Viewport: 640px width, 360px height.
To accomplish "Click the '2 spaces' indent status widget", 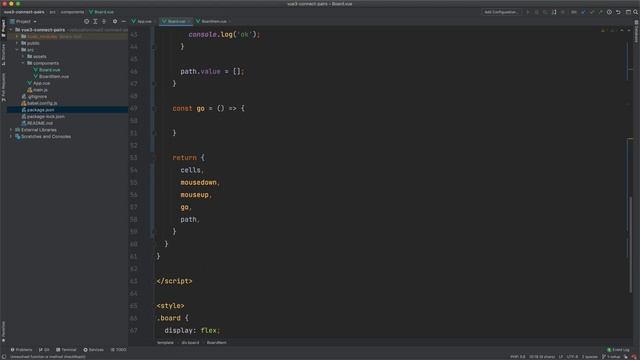I will (x=590, y=357).
